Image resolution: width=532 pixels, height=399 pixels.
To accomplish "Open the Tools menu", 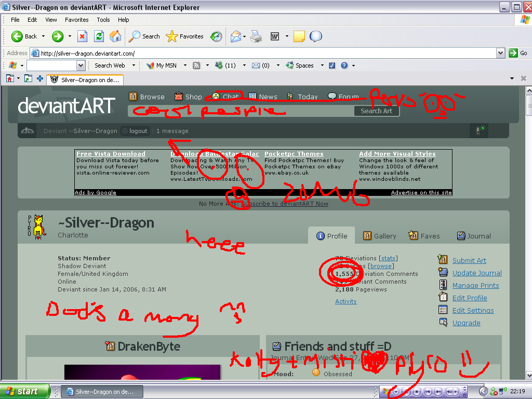I will [103, 20].
